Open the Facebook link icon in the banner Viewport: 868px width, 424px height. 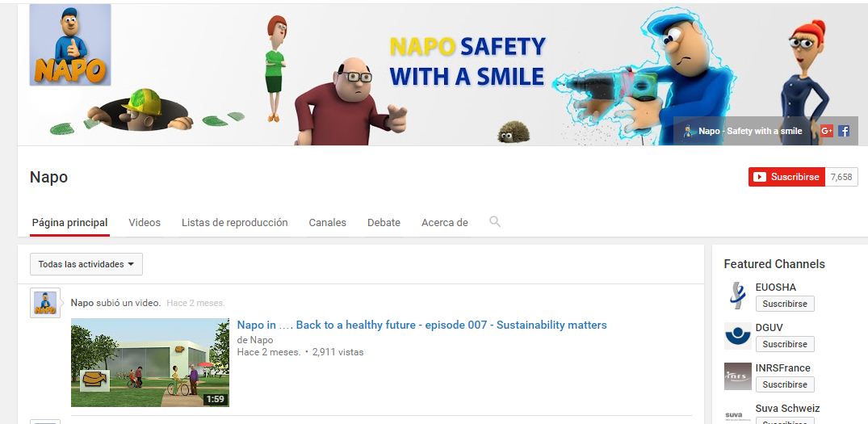(844, 131)
